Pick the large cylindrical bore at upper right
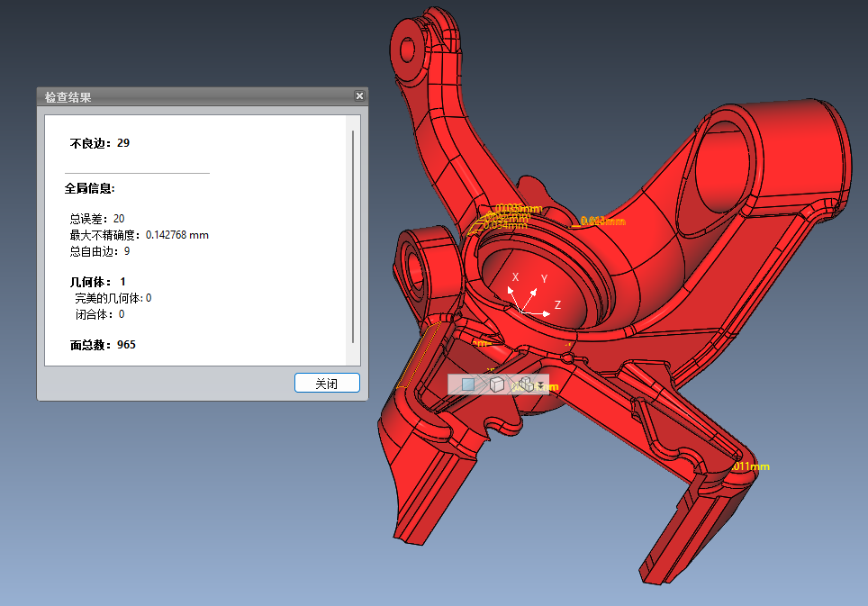868x606 pixels. click(722, 168)
